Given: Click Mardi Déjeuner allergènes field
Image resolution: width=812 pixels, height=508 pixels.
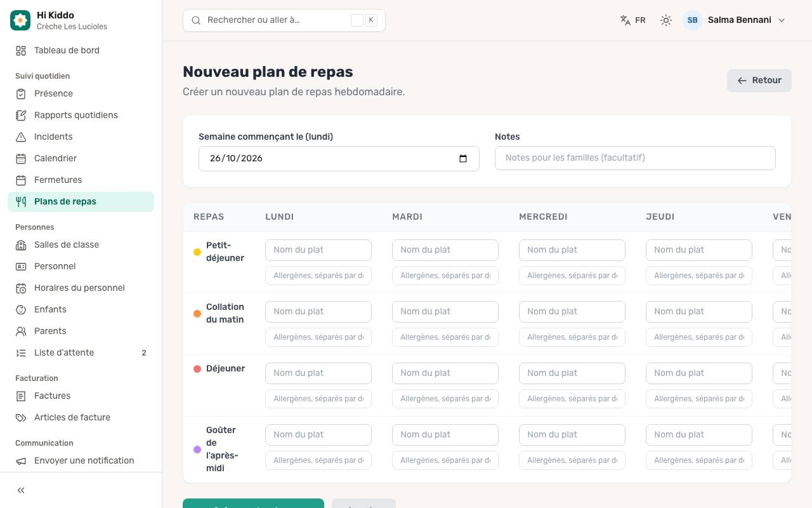Looking at the screenshot, I should tap(445, 399).
